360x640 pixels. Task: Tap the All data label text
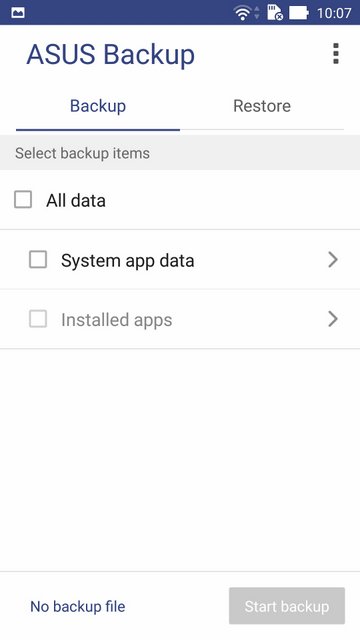tap(76, 200)
